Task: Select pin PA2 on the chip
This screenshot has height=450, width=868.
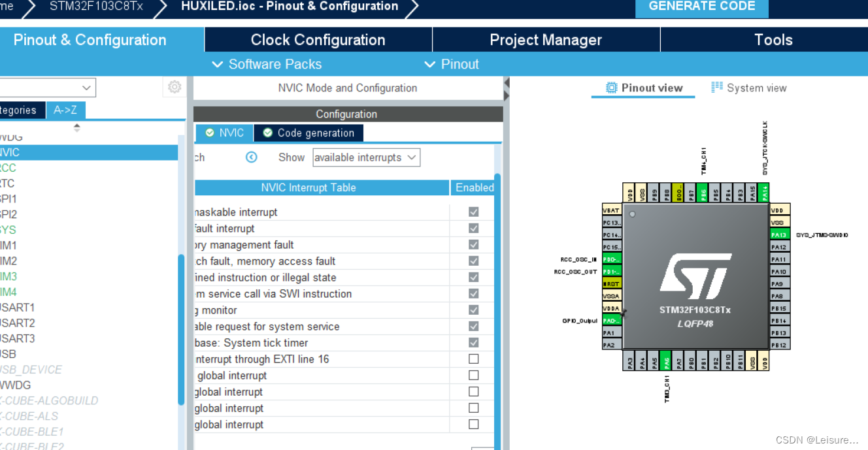Action: [611, 345]
